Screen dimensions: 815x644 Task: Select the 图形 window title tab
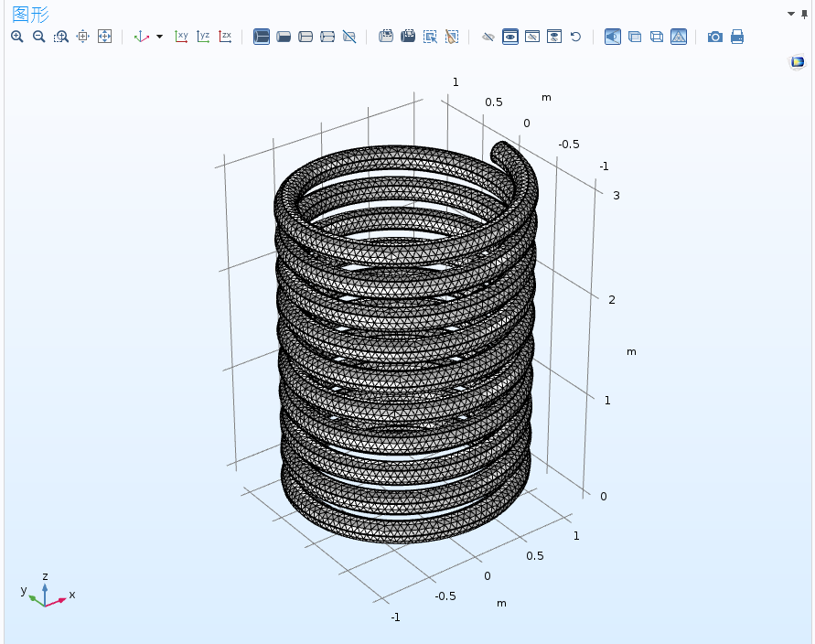click(x=31, y=14)
